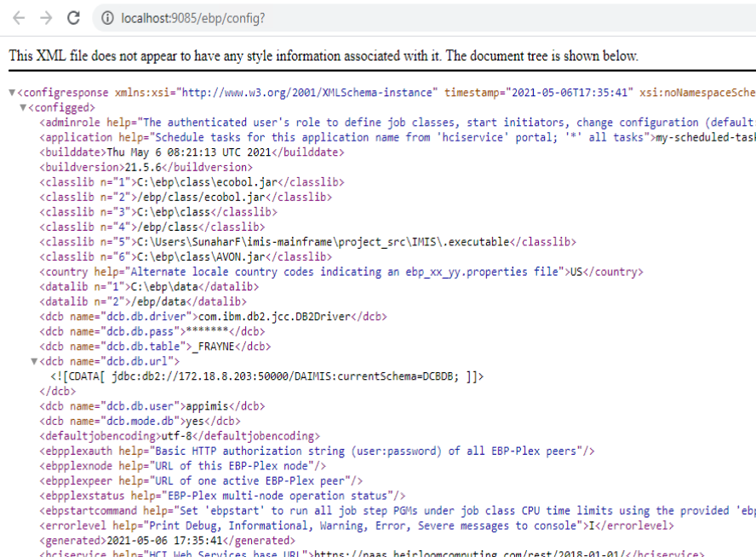This screenshot has height=557, width=756.
Task: Collapse the configresponse root element
Action: click(x=12, y=93)
